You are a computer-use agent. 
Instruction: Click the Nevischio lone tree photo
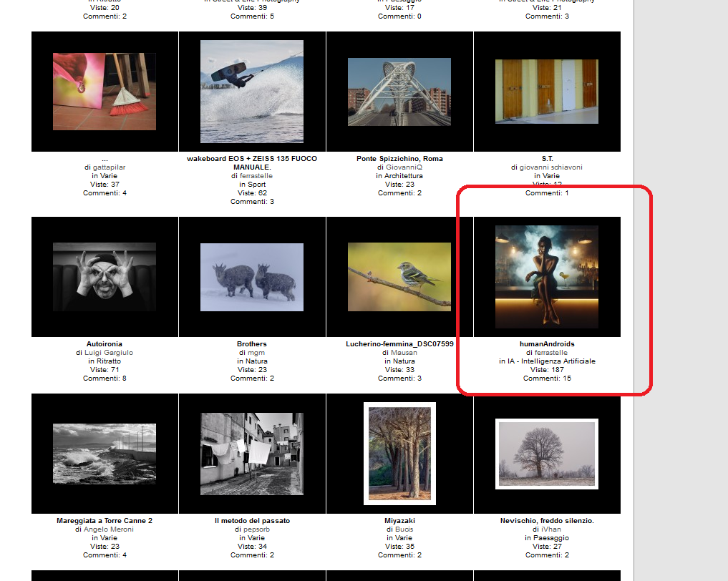pos(547,454)
